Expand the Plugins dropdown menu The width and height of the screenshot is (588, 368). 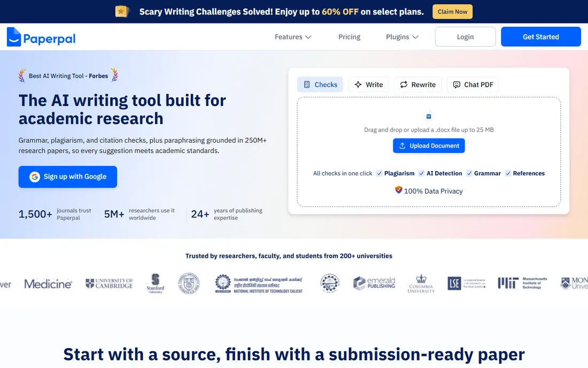[x=402, y=37]
